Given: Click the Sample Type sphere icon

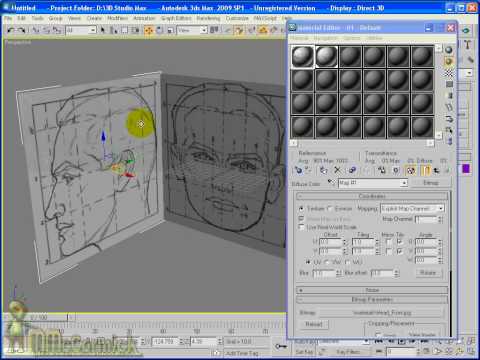Looking at the screenshot, I should 449,50.
